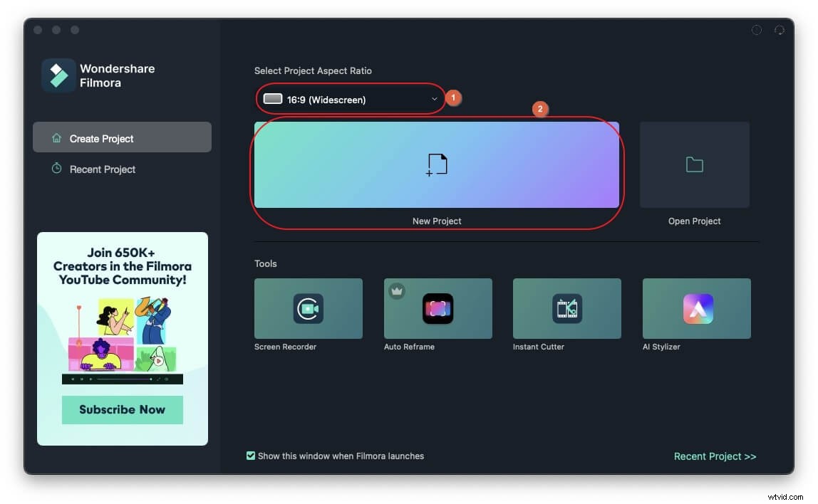
Task: Disable show window when Filmora launches
Action: click(x=251, y=455)
